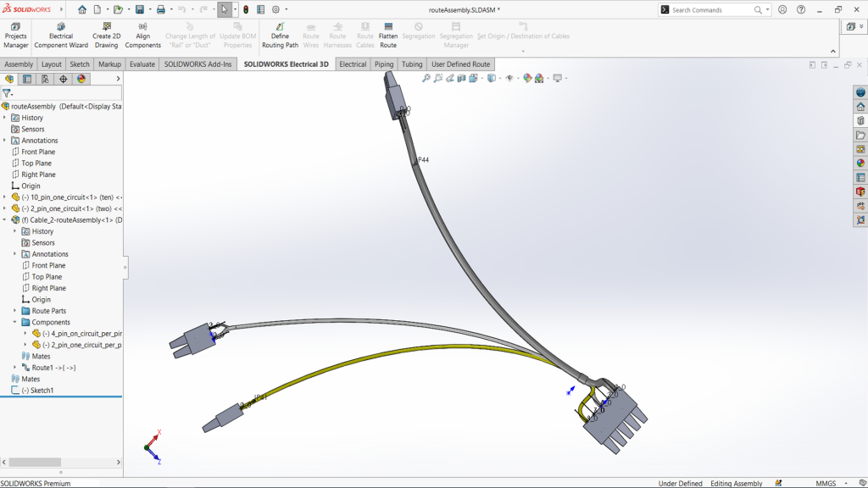
Task: Open the Hide/Show Items dropdown
Action: (517, 78)
